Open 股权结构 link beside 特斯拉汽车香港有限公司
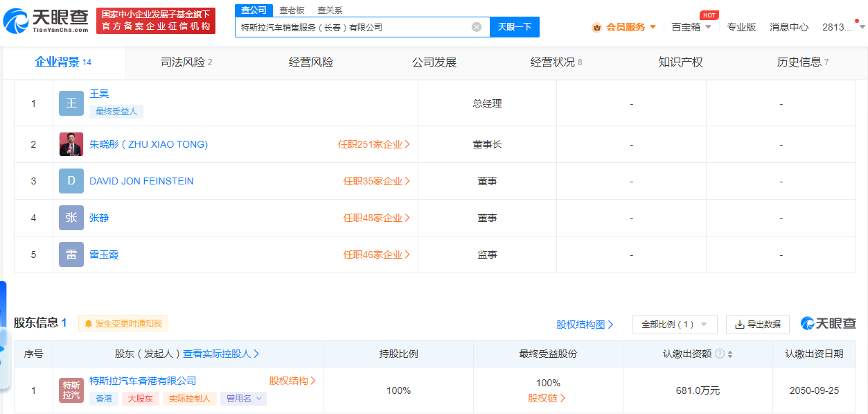Screen dimensions: 868x414 [x=293, y=381]
